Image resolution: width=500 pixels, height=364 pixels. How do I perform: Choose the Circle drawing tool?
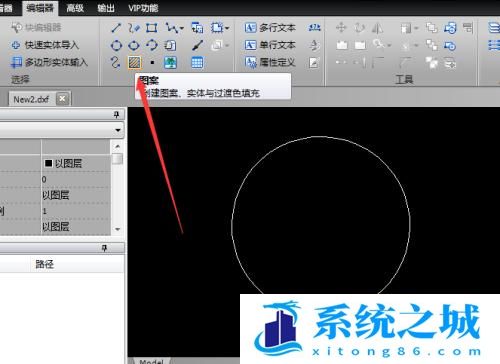click(116, 45)
